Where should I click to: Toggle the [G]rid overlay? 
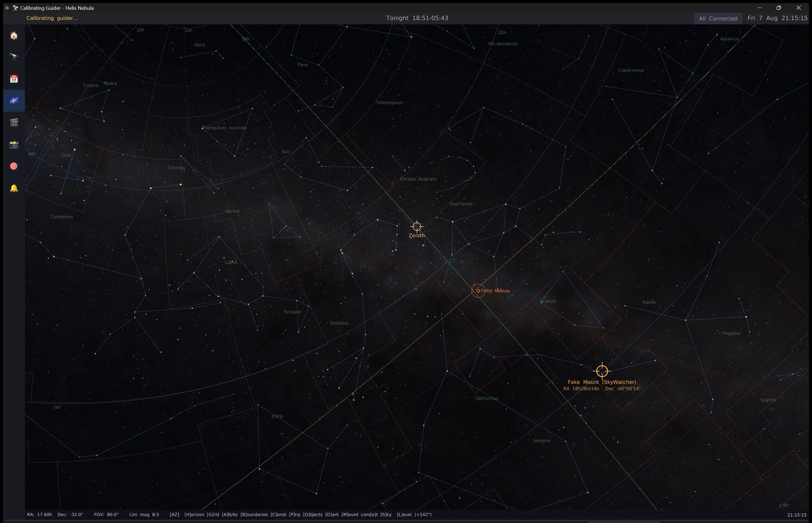point(213,514)
